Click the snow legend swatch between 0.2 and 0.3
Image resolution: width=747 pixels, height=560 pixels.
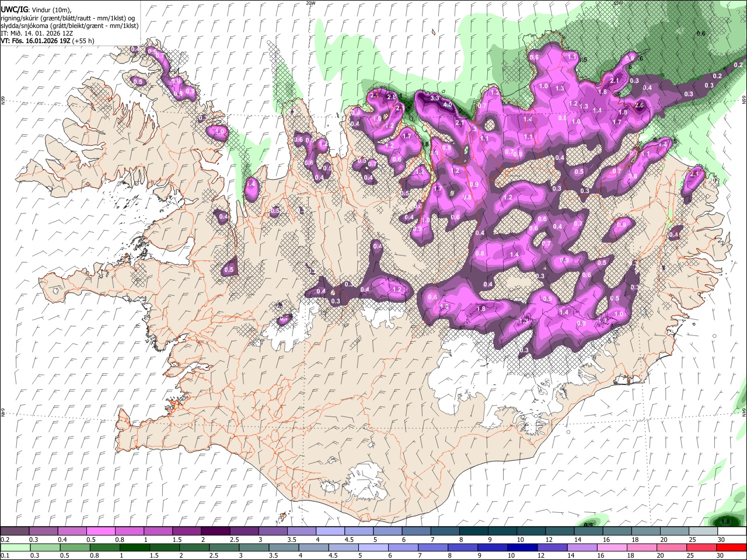click(x=15, y=531)
